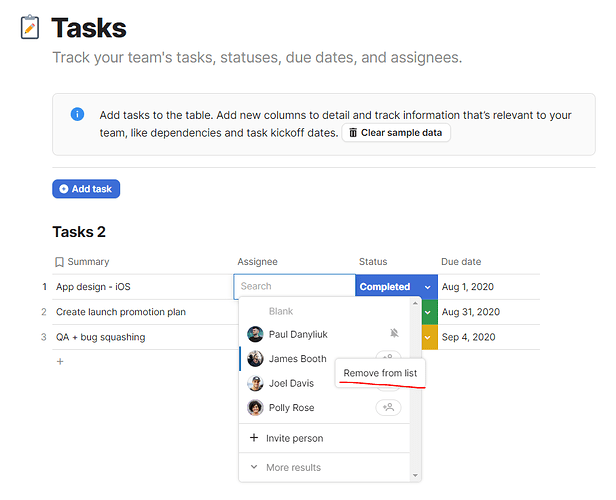Click the add-person icon next to Polly Rose
This screenshot has height=500, width=616.
(x=388, y=407)
